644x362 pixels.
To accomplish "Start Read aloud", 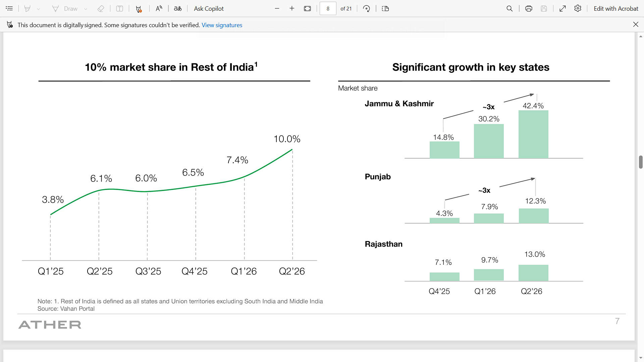I will point(159,8).
